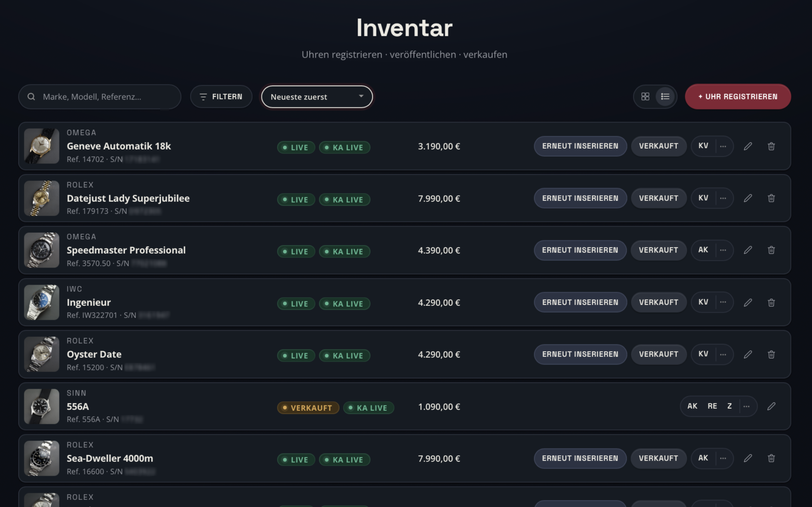The width and height of the screenshot is (812, 507).
Task: Click the '+ Uhr registrieren' button
Action: (737, 97)
